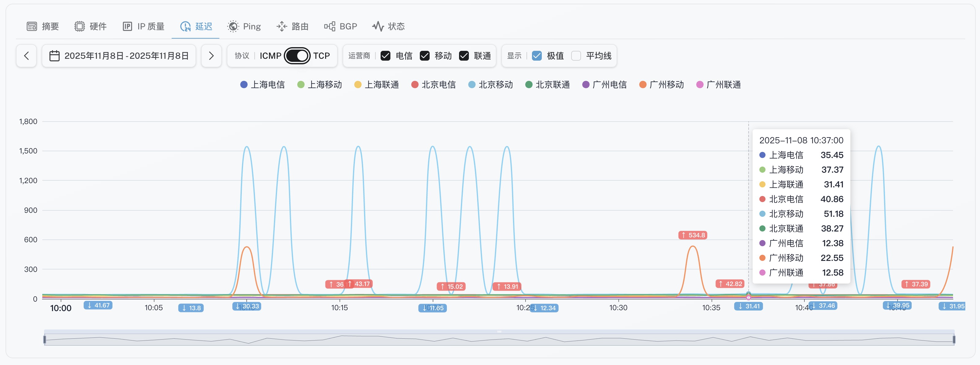
Task: Click the calendar icon in date field
Action: [x=55, y=56]
